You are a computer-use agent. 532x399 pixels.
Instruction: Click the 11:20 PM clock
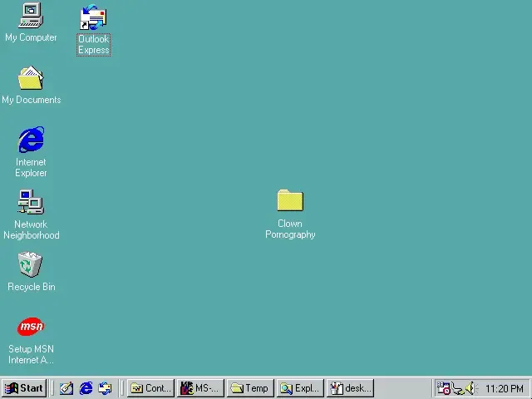[505, 388]
